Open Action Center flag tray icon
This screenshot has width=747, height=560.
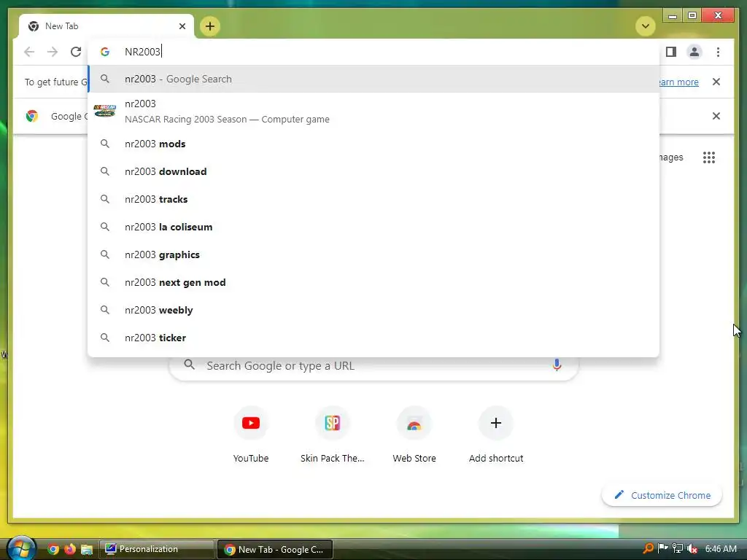click(662, 548)
